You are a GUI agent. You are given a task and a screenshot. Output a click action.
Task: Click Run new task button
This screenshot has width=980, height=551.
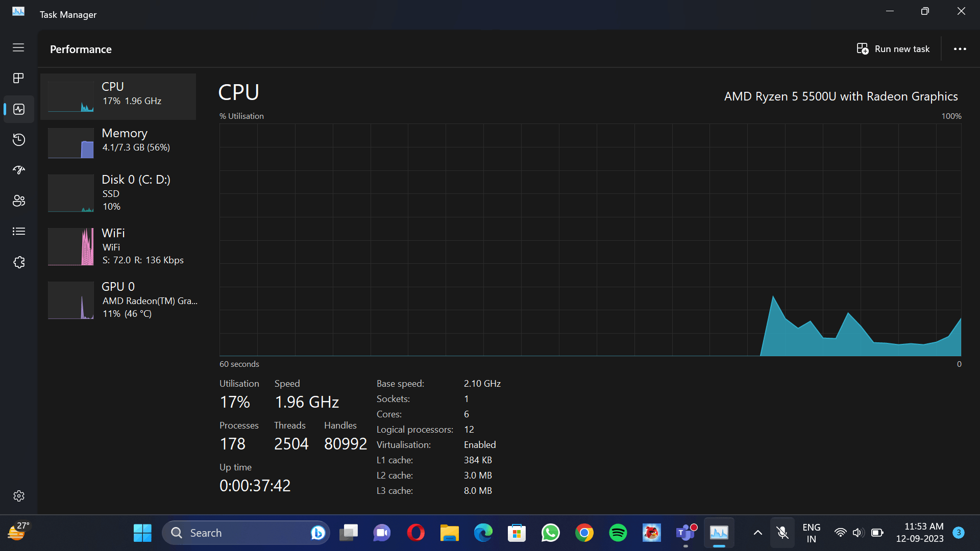tap(893, 49)
